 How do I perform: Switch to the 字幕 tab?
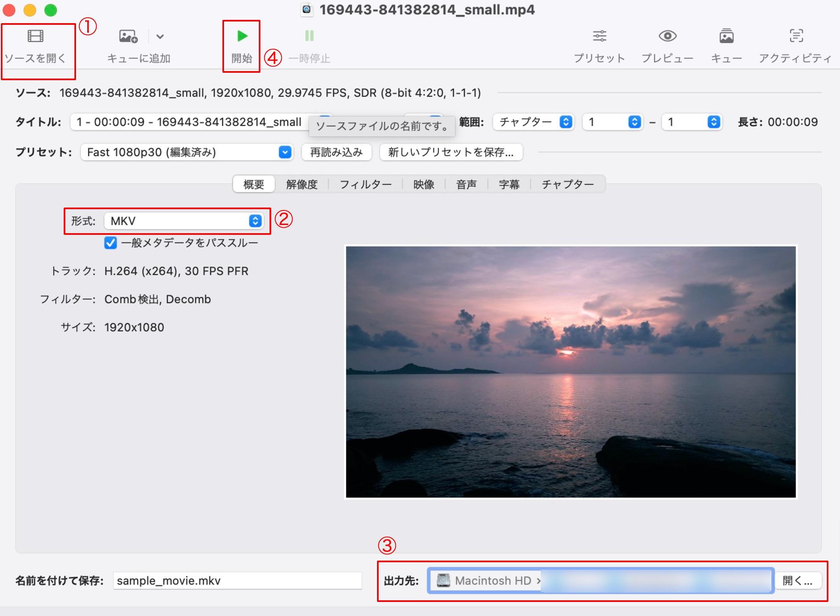click(x=509, y=184)
